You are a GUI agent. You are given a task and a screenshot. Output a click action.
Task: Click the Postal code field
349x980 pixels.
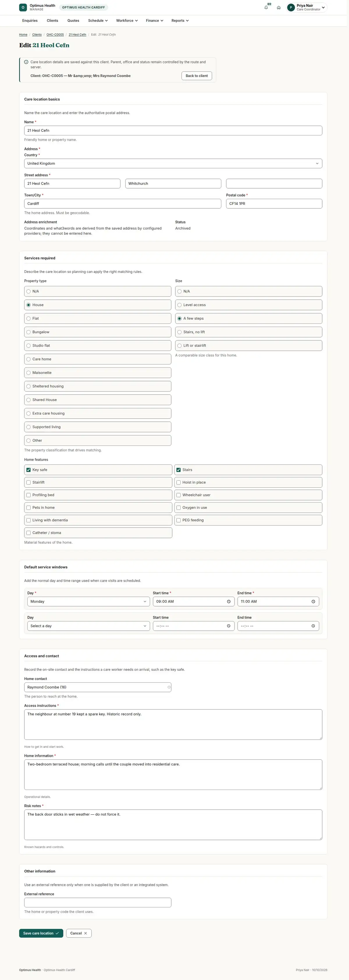[274, 203]
